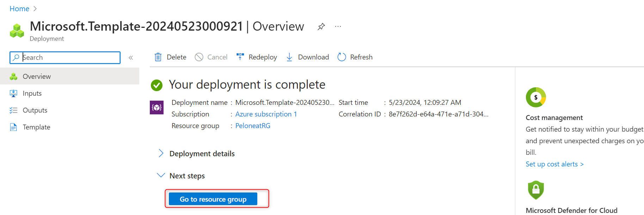Viewport: 644px width, 215px height.
Task: Open the PeloneatRG resource group link
Action: [x=253, y=126]
